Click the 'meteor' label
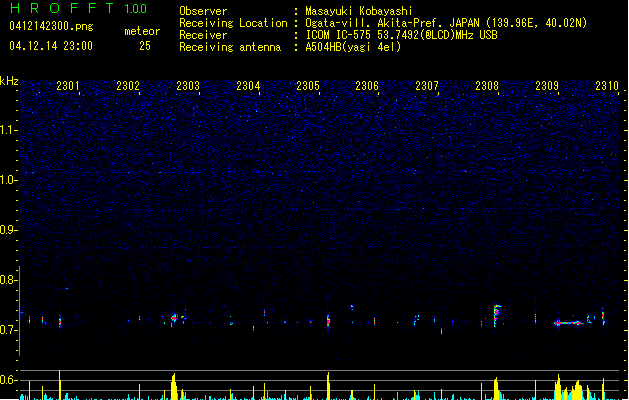Image resolution: width=629 pixels, height=400 pixels. click(142, 31)
